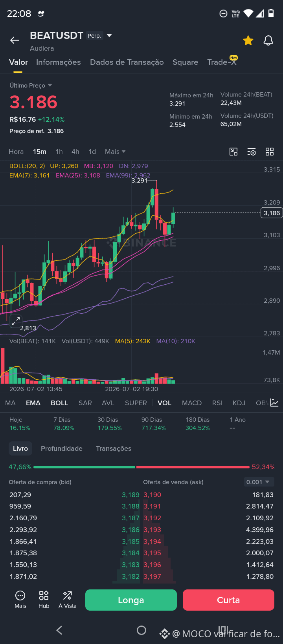Expand Mais timeframe options
The image size is (283, 644).
(x=115, y=152)
